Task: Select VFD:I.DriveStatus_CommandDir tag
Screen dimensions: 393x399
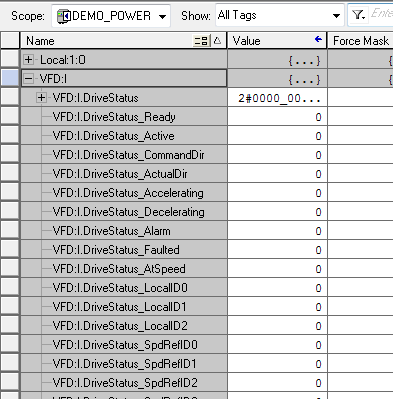Action: pos(128,155)
